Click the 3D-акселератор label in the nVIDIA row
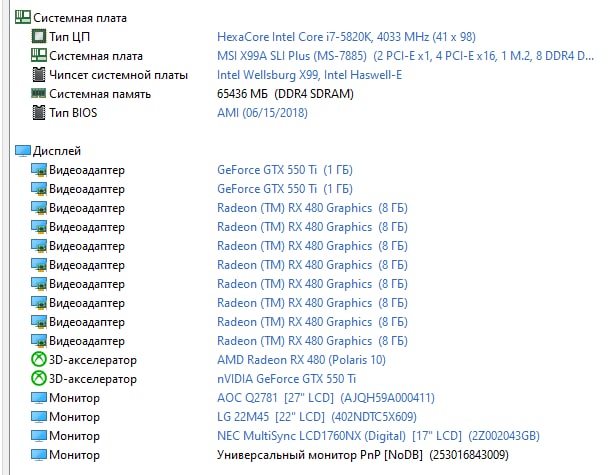This screenshot has width=612, height=475. [93, 379]
